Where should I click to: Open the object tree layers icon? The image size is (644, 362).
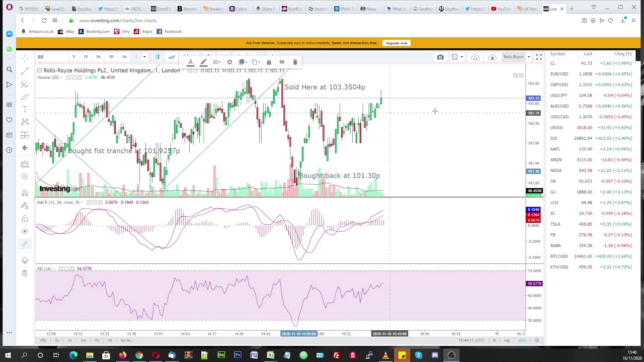[25, 260]
